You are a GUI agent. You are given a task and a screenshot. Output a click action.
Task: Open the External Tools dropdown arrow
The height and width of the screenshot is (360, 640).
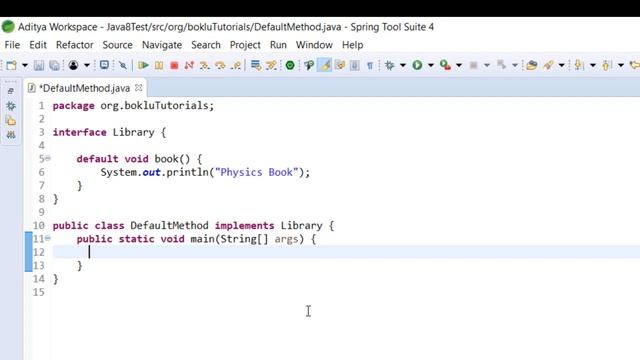click(x=459, y=65)
